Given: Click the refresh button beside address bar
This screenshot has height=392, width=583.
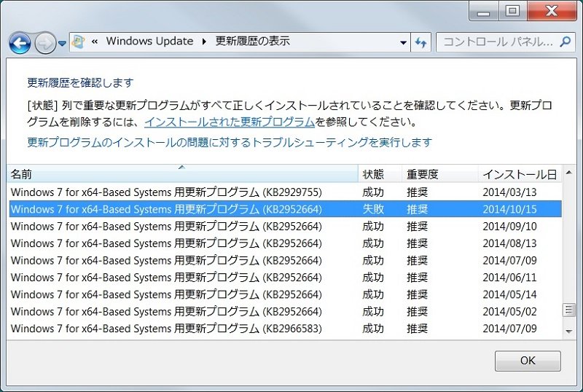Looking at the screenshot, I should point(421,42).
